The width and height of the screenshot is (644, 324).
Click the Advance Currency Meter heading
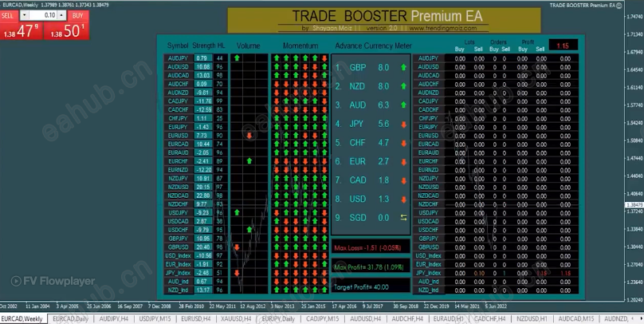tap(373, 45)
